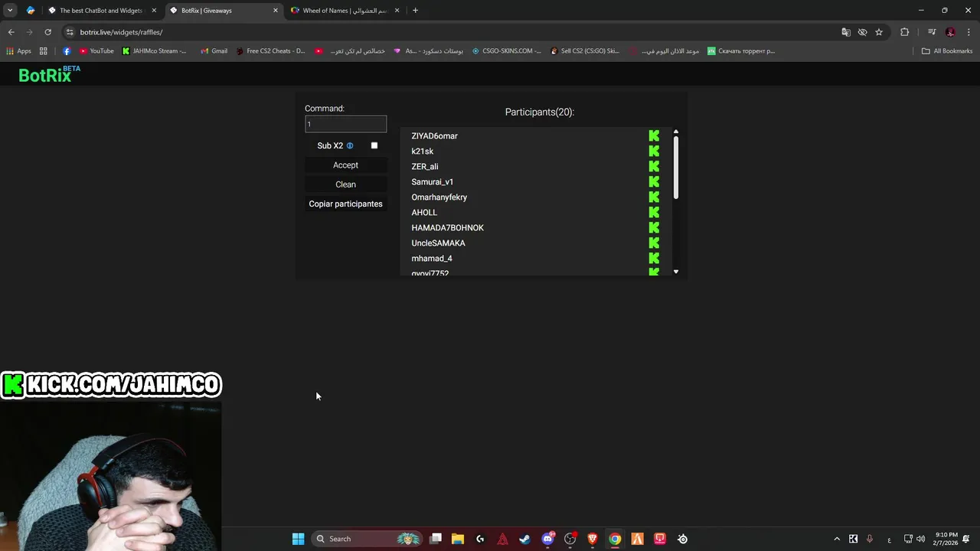Select participant Omarhanyfekry
This screenshot has width=980, height=551.
[439, 197]
